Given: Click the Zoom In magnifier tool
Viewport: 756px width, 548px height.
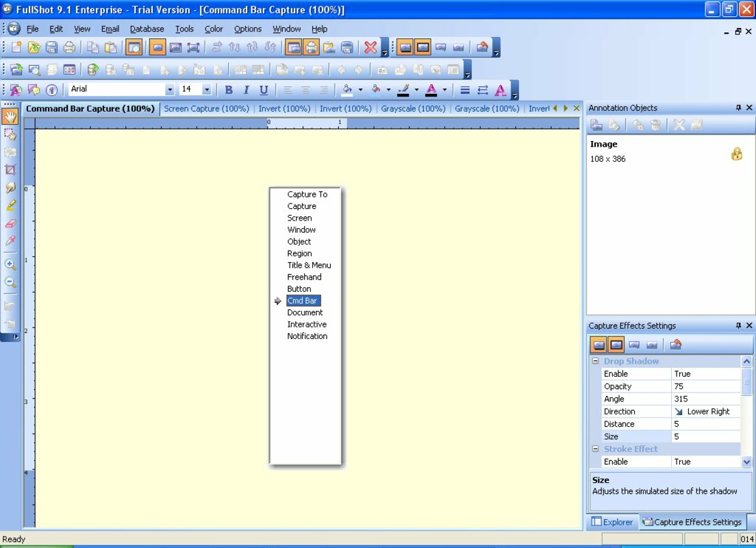Looking at the screenshot, I should [x=10, y=264].
